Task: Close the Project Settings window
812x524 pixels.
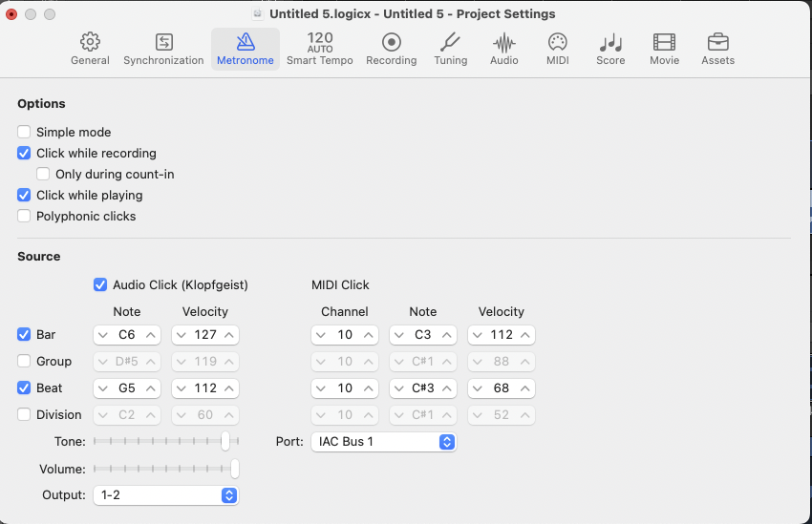Action: 11,14
